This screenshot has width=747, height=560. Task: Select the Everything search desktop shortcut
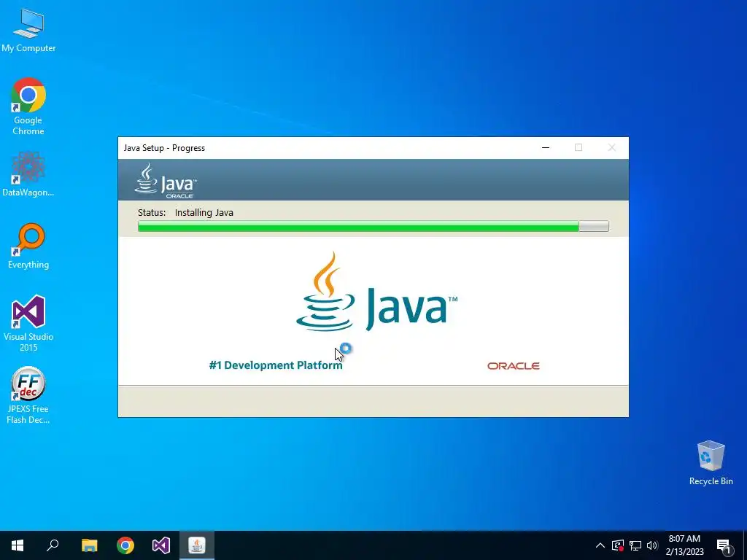[x=28, y=246]
